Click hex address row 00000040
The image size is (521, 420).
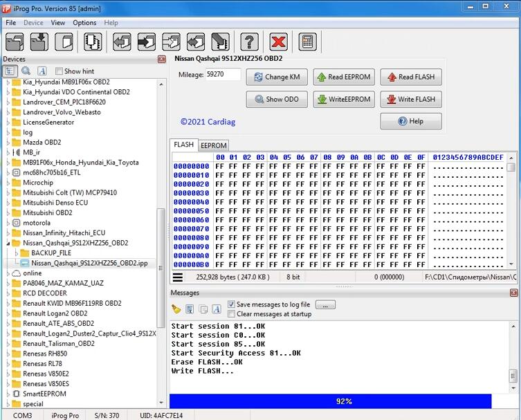pos(191,202)
